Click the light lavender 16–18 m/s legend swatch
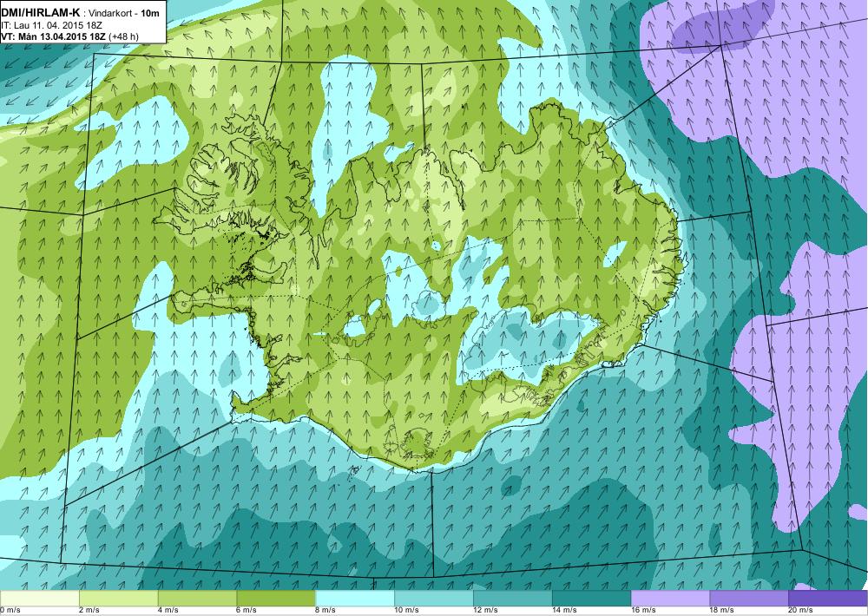 670,598
